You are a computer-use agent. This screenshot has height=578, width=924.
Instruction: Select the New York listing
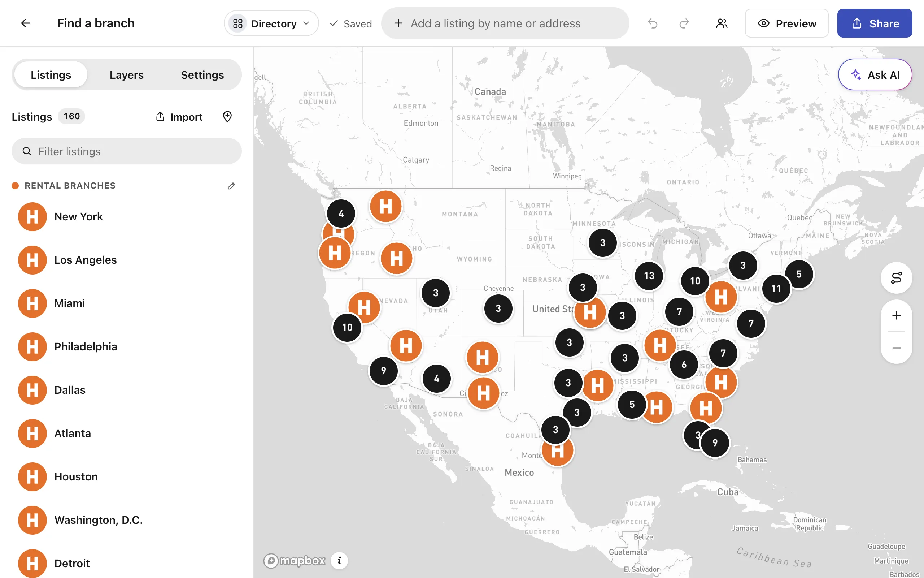[126, 217]
